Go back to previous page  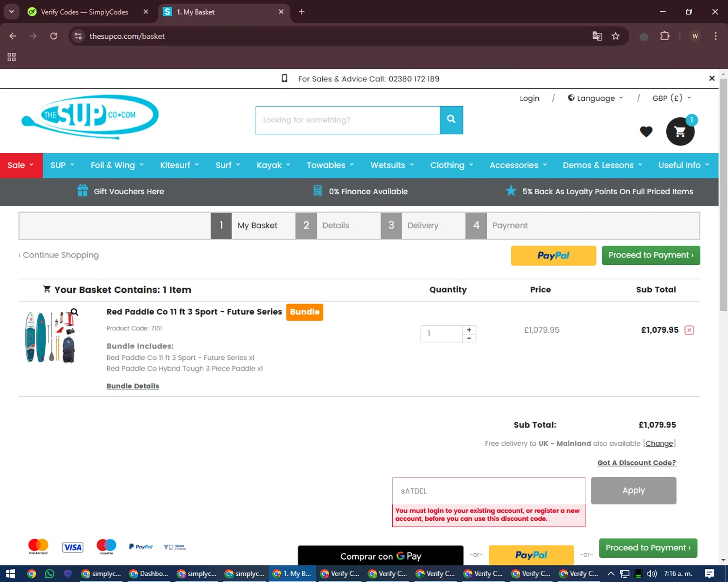13,36
